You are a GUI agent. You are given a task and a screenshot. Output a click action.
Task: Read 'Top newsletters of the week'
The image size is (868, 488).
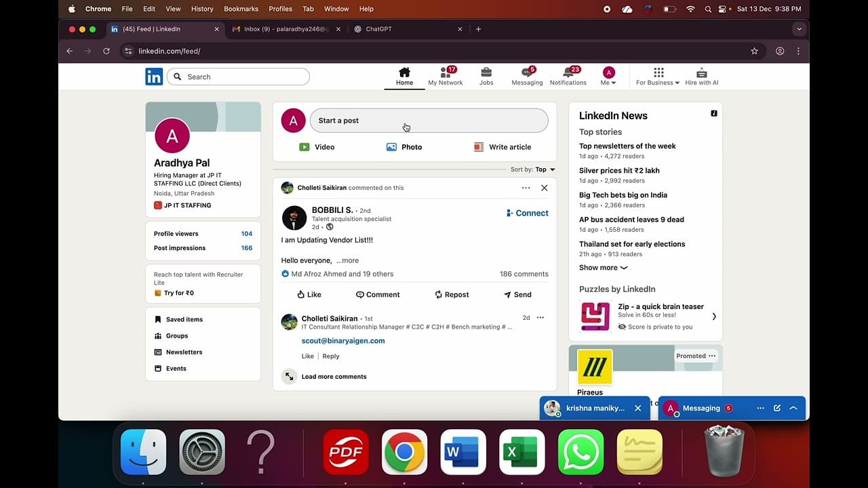(x=627, y=146)
